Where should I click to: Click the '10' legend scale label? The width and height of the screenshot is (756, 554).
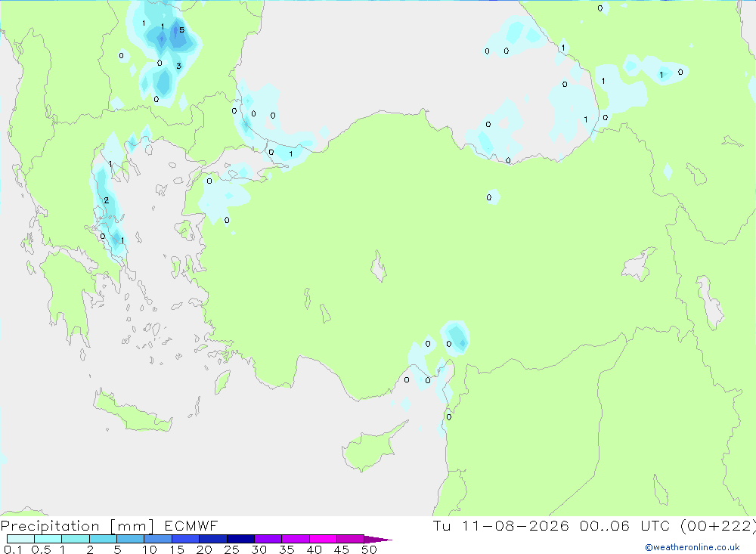pyautogui.click(x=150, y=549)
